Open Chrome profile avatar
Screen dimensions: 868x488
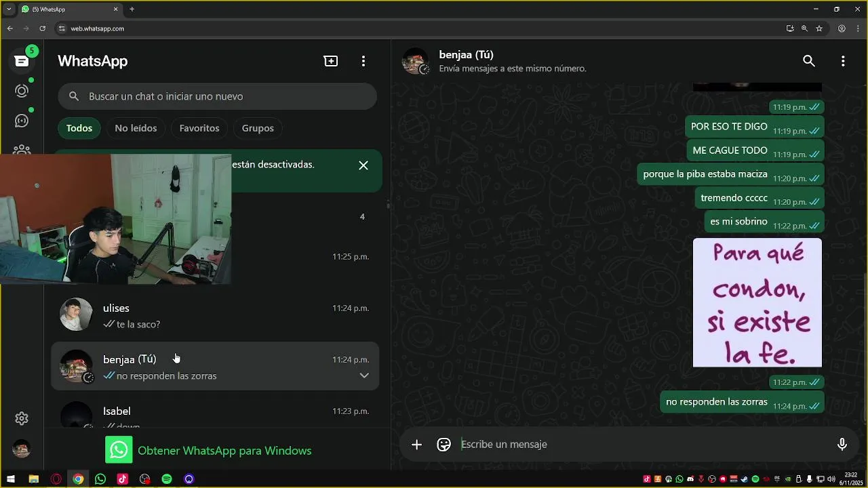[x=842, y=28]
